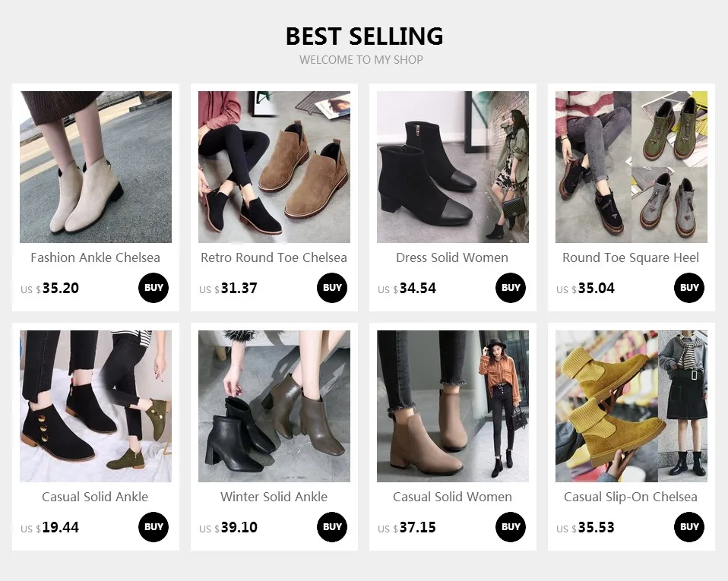Open the leather Winter Solid Ankle photo

coord(274,406)
